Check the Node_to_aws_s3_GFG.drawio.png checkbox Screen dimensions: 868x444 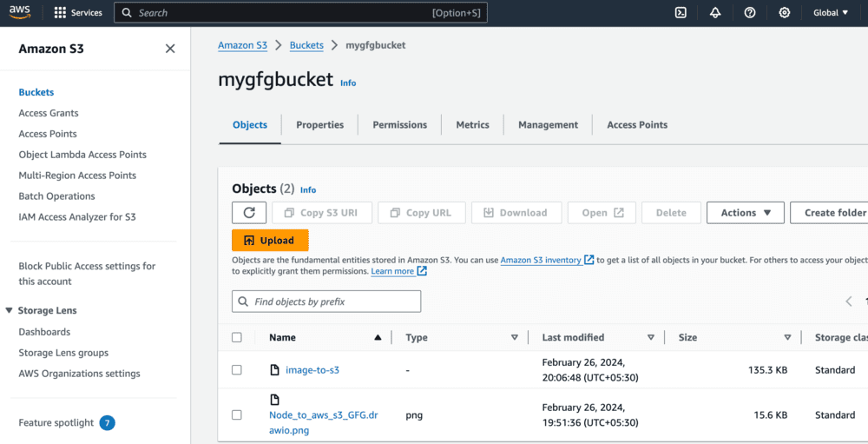[x=237, y=415]
